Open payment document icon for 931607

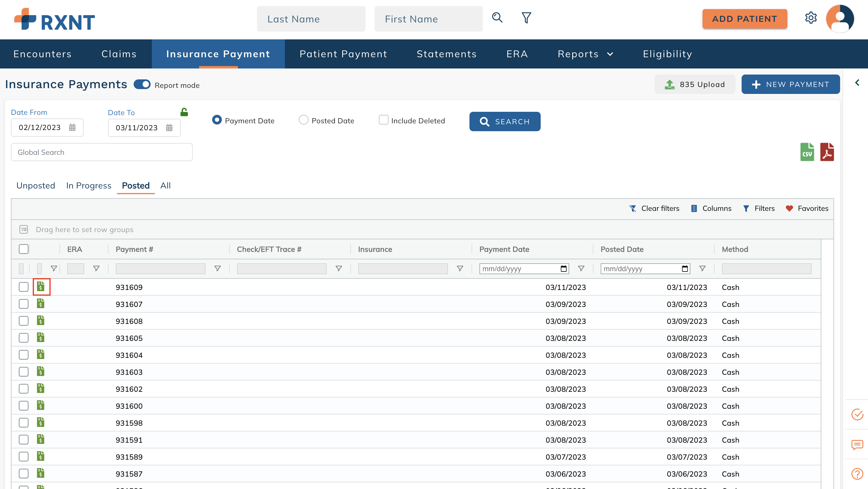41,304
